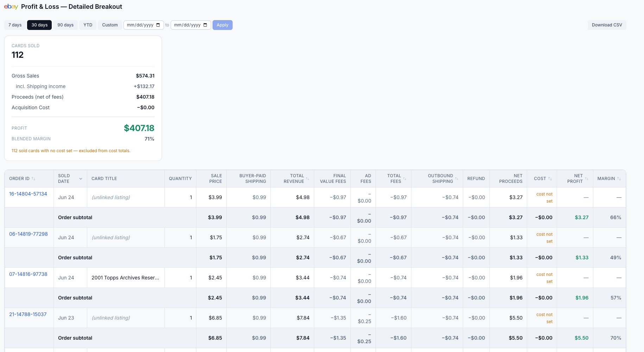Sort by Outbound Shipping column arrows

pos(456,179)
